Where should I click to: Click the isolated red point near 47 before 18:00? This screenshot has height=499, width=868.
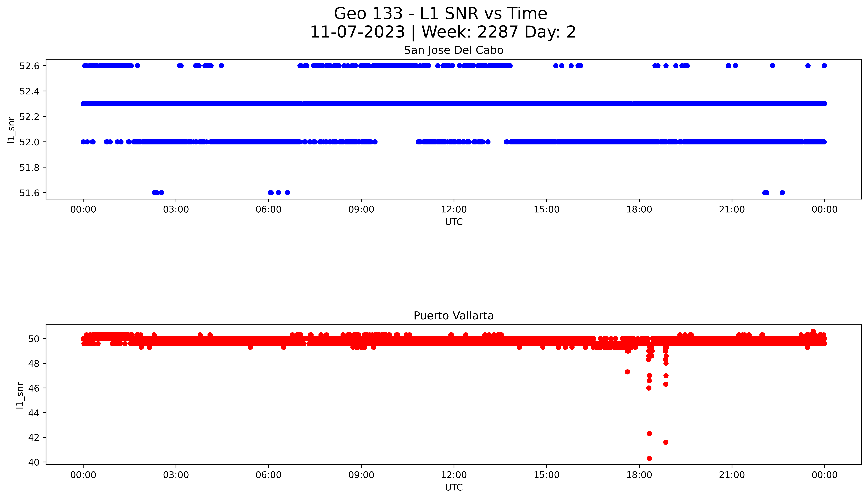coord(627,372)
